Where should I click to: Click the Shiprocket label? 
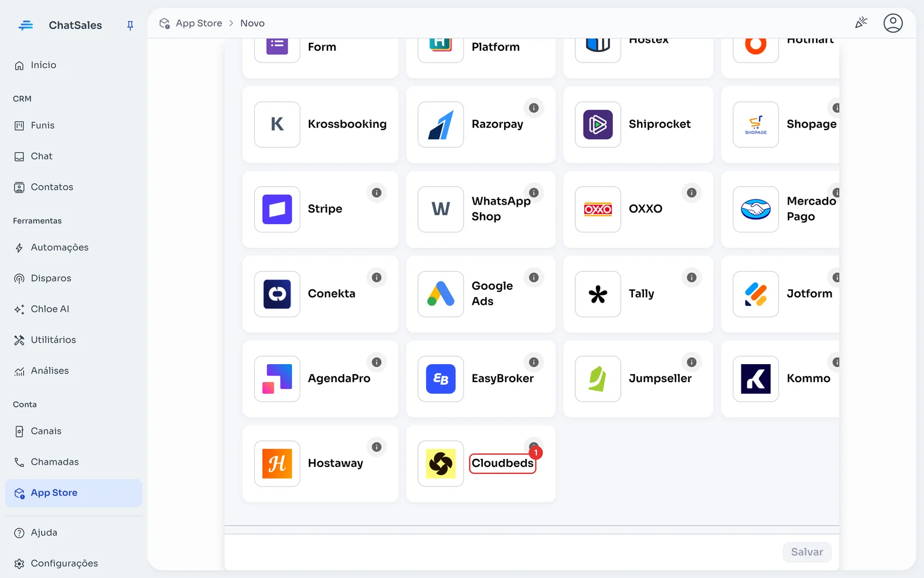point(660,124)
